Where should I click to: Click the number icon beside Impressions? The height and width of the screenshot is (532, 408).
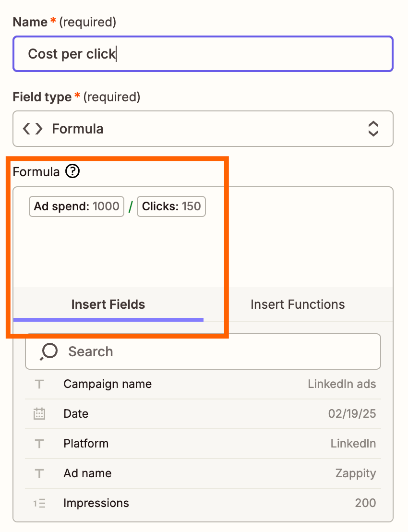tap(39, 503)
